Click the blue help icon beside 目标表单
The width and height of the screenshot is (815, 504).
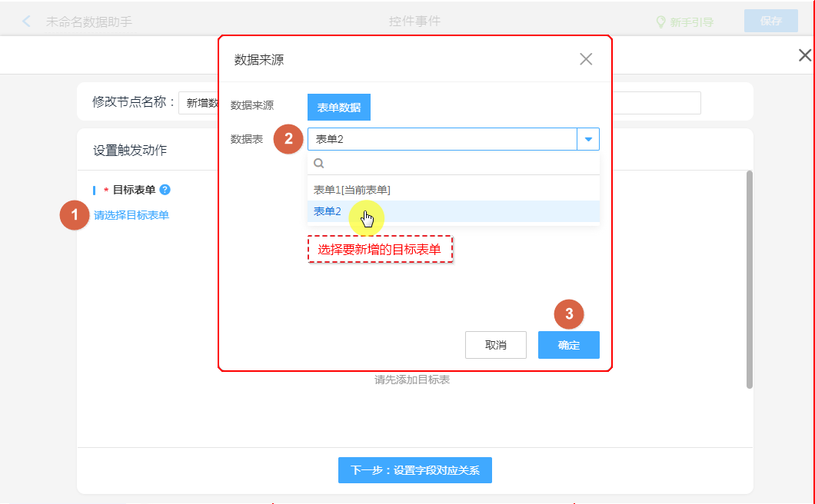click(165, 190)
